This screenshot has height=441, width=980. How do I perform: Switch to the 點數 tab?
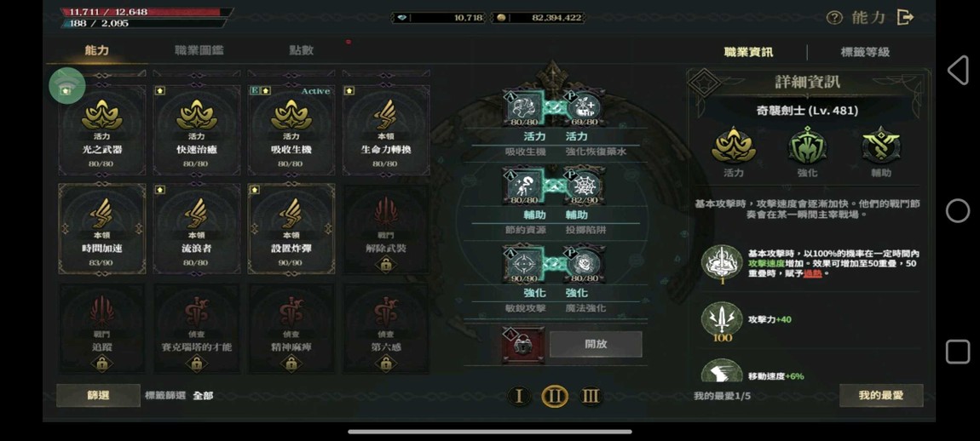tap(302, 50)
